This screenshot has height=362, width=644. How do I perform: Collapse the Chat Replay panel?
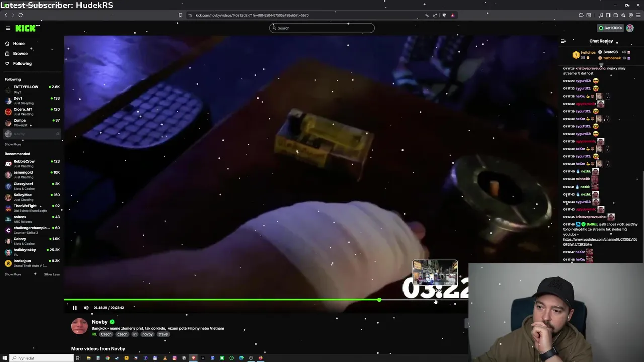563,41
